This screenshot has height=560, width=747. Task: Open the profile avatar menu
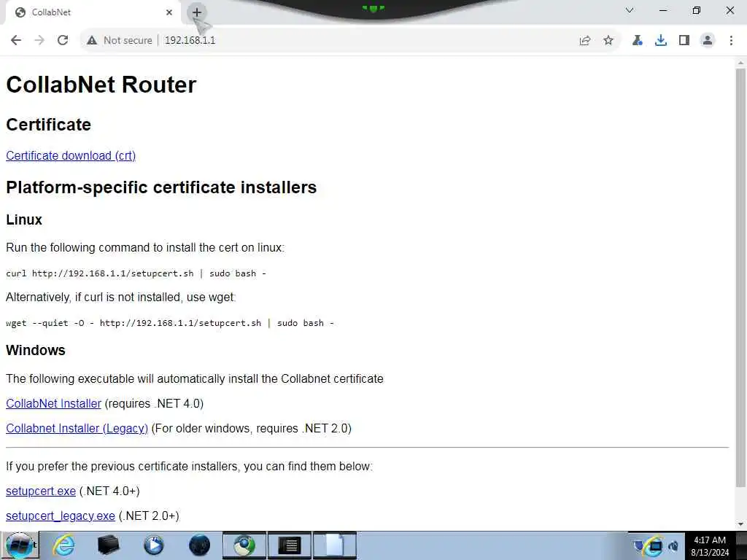click(708, 41)
